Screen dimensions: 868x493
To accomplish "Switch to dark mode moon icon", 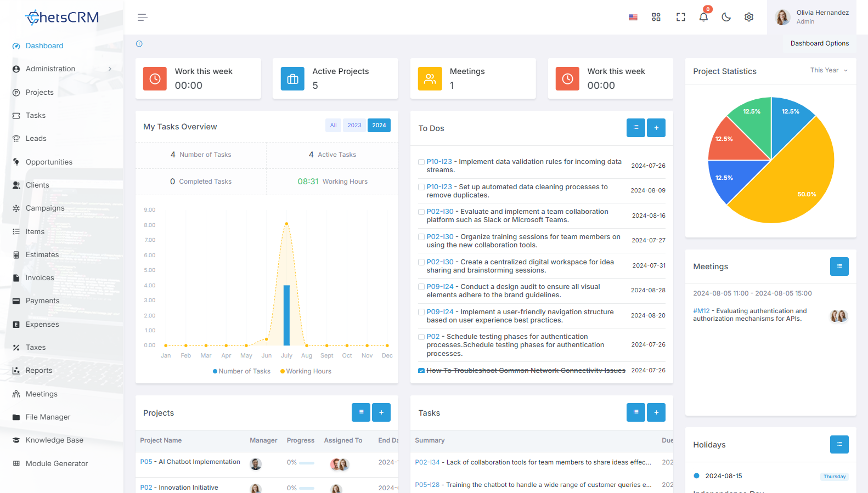I will pyautogui.click(x=726, y=17).
